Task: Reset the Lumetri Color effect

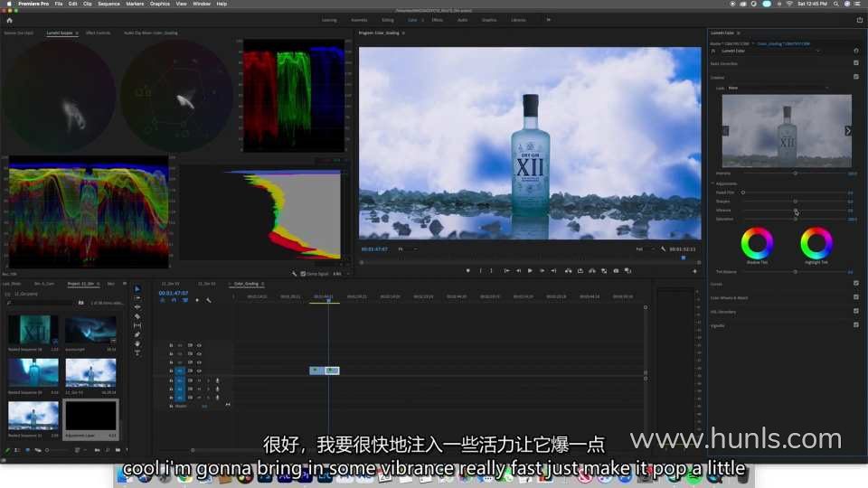Action: [856, 51]
